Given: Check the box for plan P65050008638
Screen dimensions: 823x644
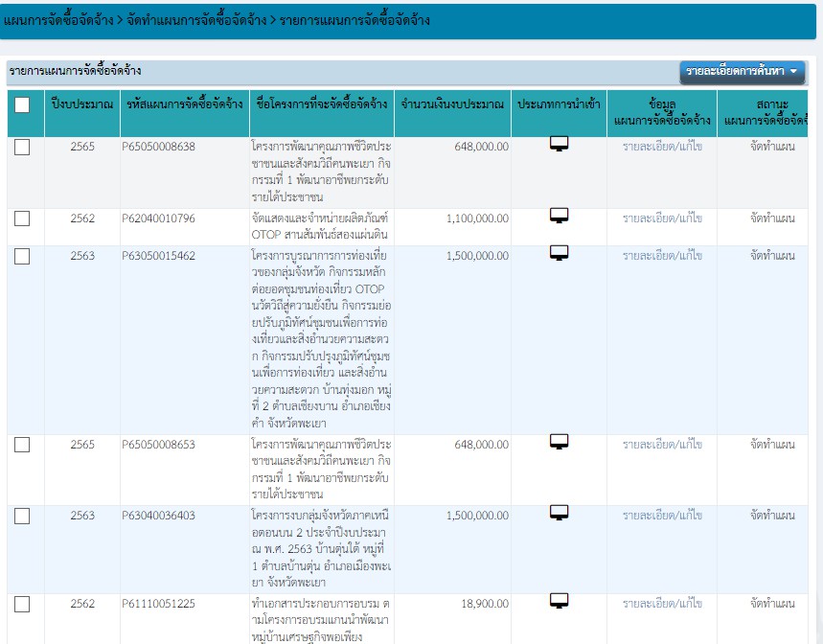Looking at the screenshot, I should pos(22,147).
